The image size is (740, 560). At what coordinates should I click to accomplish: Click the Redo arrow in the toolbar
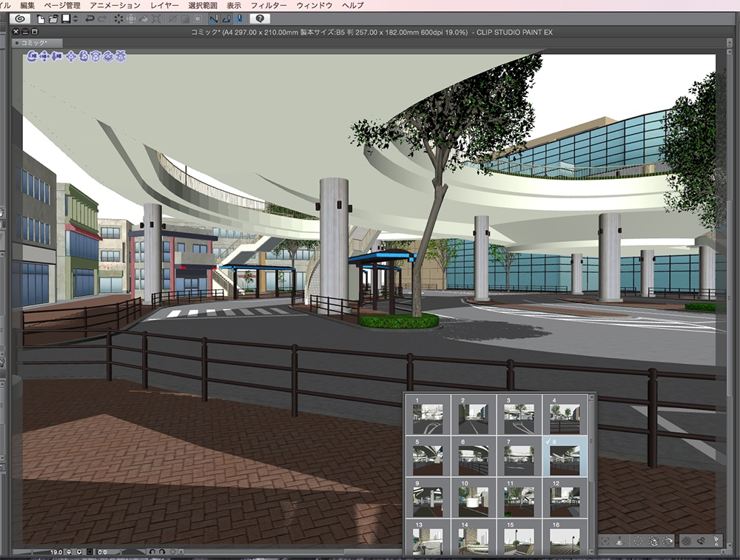102,19
